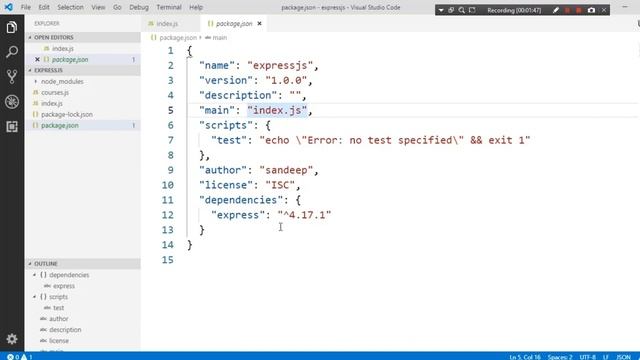Click the recorder pencil draw icon

click(556, 10)
